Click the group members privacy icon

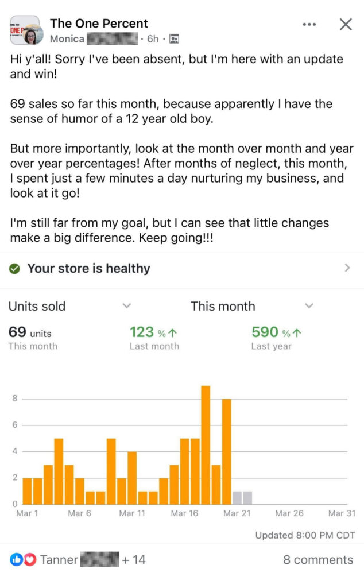pos(174,39)
